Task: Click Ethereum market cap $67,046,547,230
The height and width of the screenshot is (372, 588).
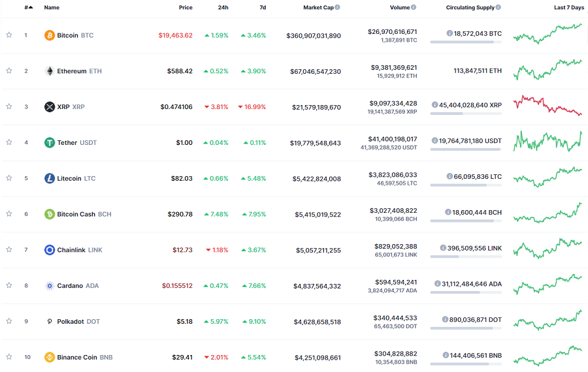Action: [316, 71]
